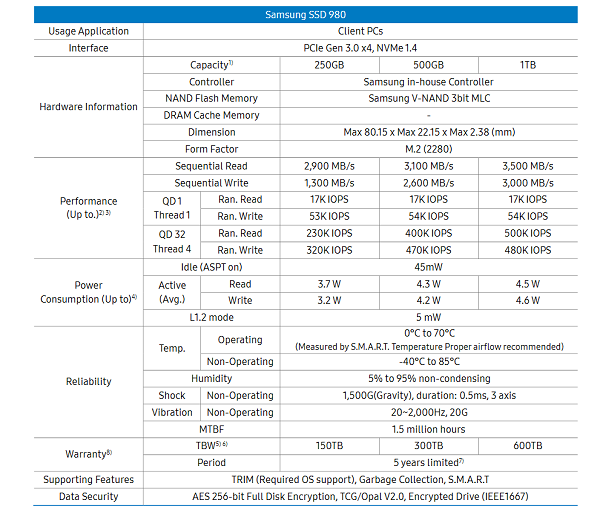This screenshot has width=600, height=506.
Task: Click the 5% to 95% non-condensing value
Action: point(429,379)
